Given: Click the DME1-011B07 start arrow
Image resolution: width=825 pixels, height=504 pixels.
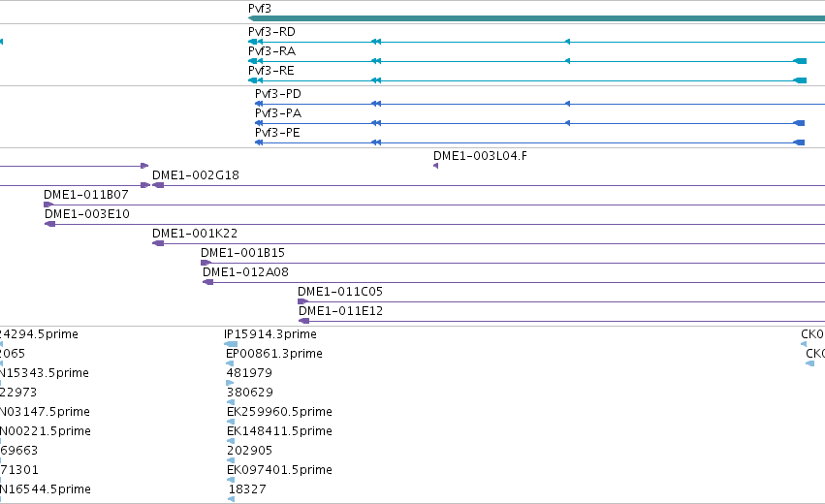Looking at the screenshot, I should pyautogui.click(x=48, y=205).
